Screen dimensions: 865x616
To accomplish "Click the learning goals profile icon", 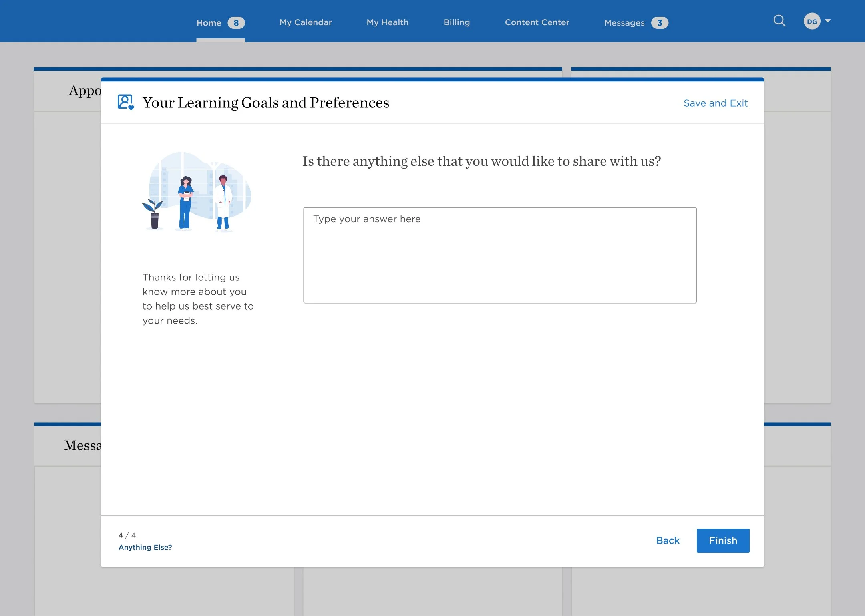I will point(125,102).
